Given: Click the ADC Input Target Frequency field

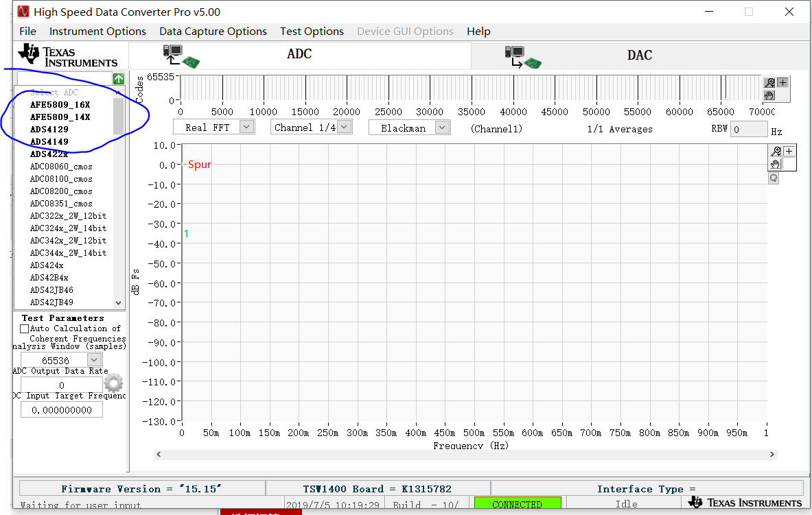Looking at the screenshot, I should point(62,410).
